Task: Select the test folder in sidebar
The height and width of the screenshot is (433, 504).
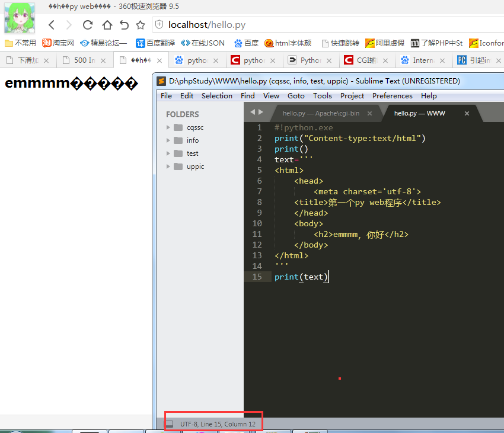Action: (192, 153)
